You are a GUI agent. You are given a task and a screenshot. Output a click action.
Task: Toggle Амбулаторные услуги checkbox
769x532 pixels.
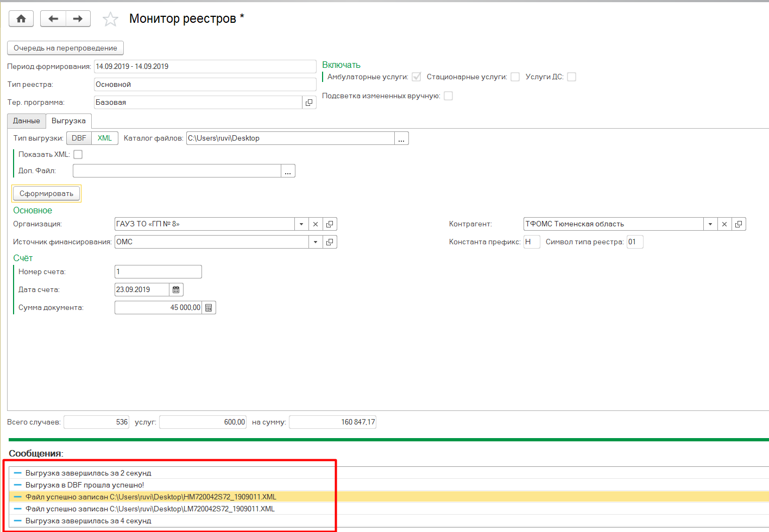point(417,77)
